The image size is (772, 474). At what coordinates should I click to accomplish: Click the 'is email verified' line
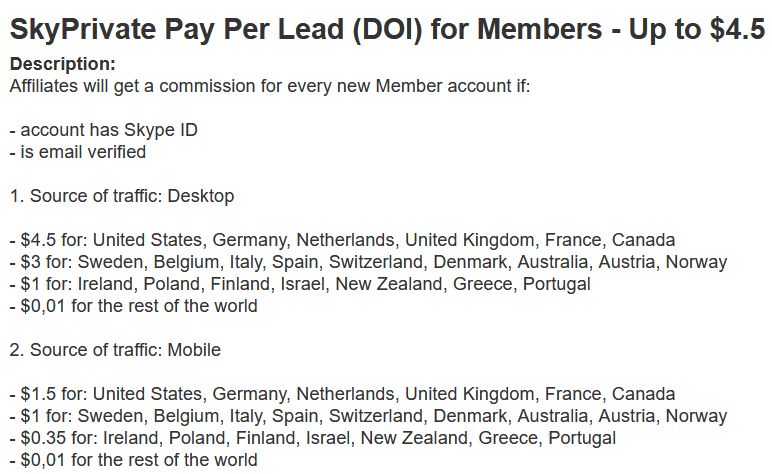pyautogui.click(x=78, y=152)
